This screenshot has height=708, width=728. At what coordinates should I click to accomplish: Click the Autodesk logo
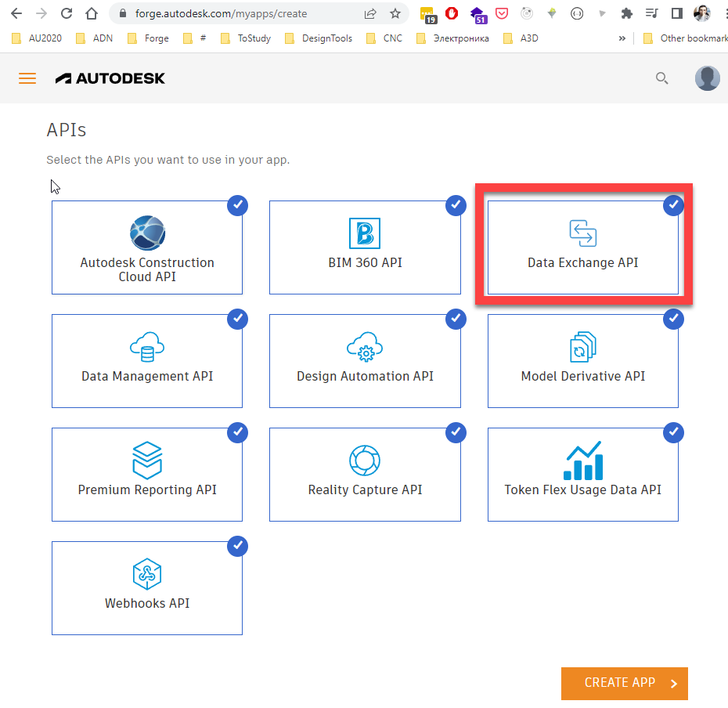(x=110, y=78)
